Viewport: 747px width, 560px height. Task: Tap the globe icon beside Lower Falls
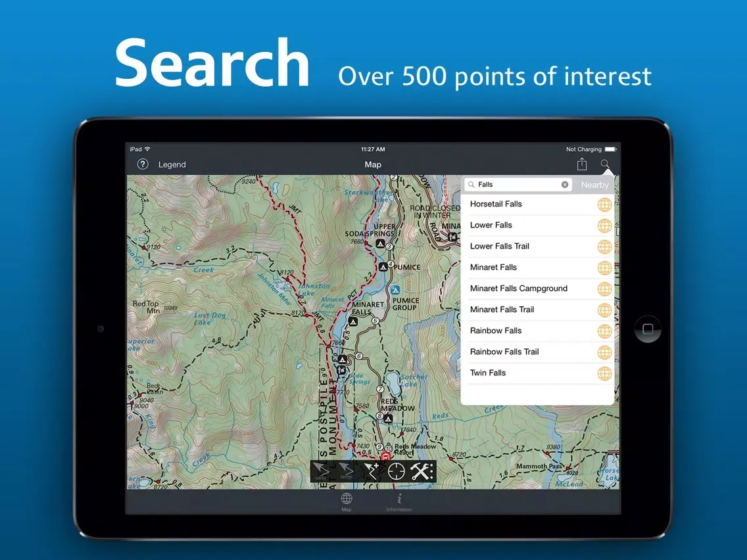coord(604,225)
